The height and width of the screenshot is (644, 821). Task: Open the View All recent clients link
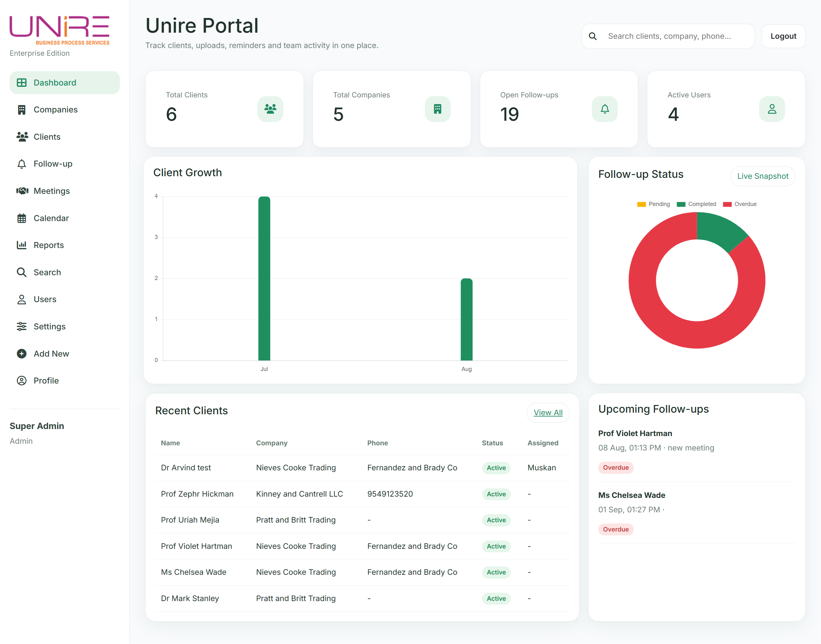(x=548, y=412)
